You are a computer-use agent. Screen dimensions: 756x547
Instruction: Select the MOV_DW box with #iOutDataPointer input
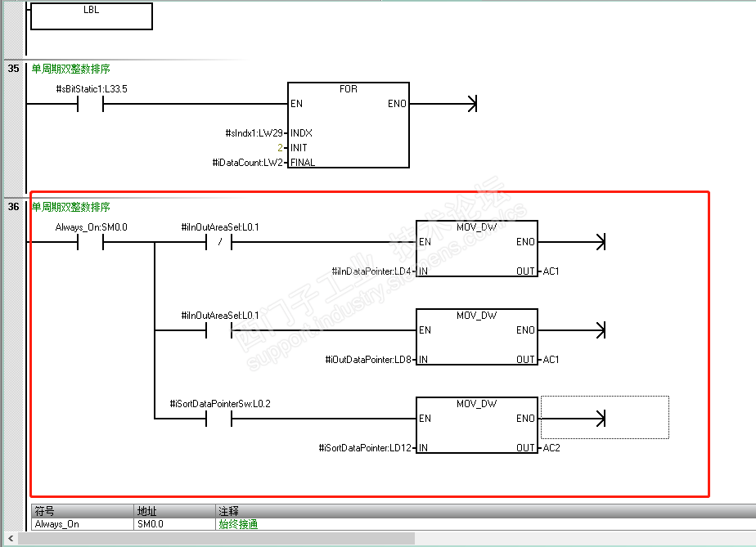point(477,337)
